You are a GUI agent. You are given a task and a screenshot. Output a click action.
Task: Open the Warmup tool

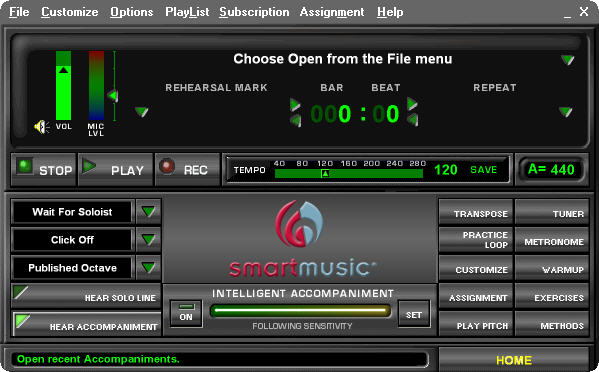pos(552,268)
